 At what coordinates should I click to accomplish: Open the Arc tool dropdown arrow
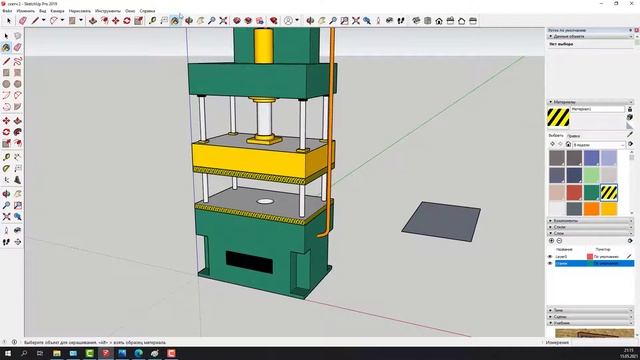tap(62, 20)
